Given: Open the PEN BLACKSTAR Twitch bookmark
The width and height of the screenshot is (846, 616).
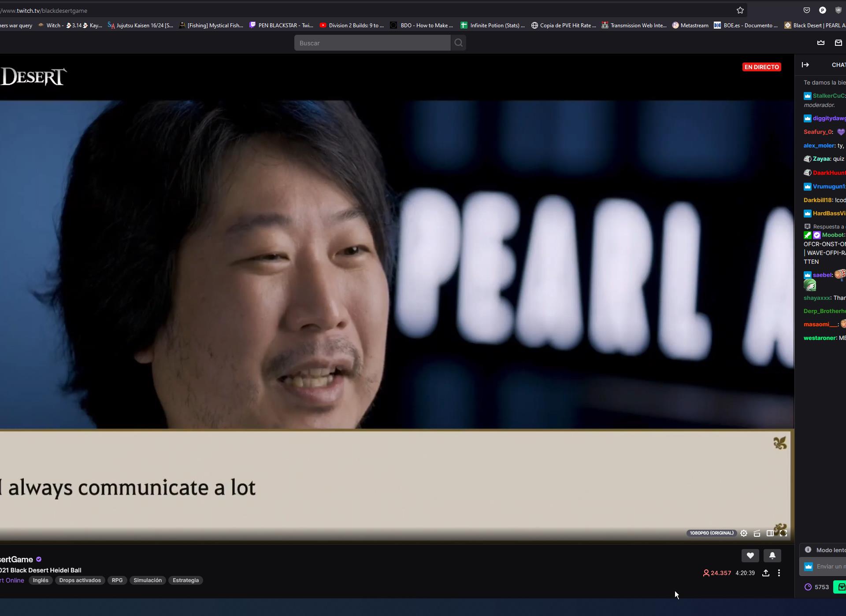Looking at the screenshot, I should click(282, 26).
